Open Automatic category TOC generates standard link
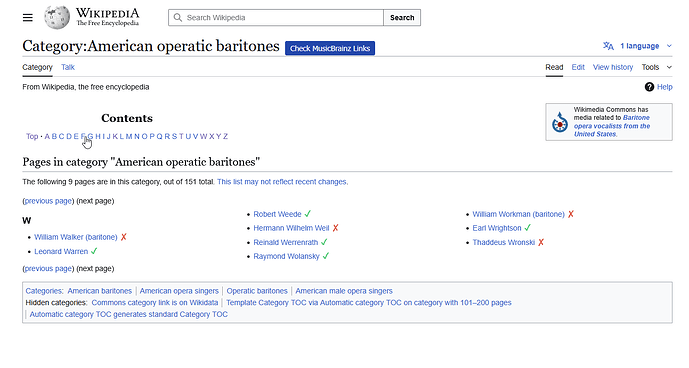The width and height of the screenshot is (689, 368). 128,314
